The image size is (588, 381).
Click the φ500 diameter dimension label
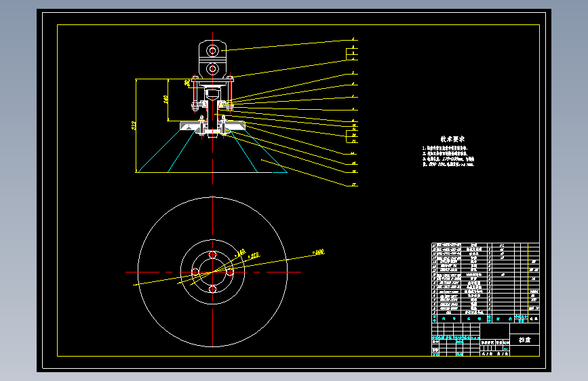tap(319, 252)
